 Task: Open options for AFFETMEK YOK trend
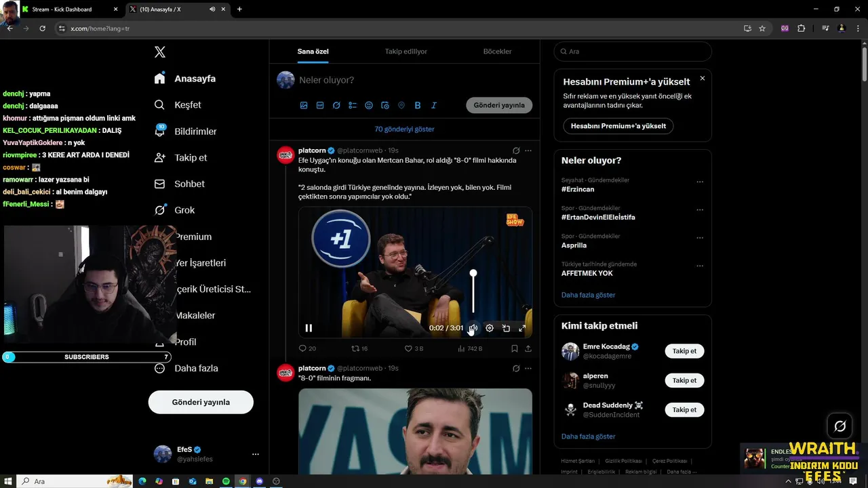click(x=700, y=266)
